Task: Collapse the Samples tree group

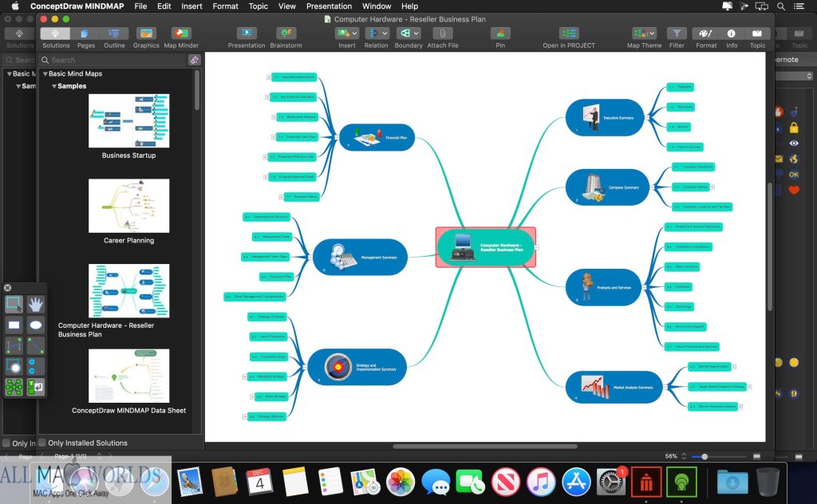Action: (x=54, y=86)
